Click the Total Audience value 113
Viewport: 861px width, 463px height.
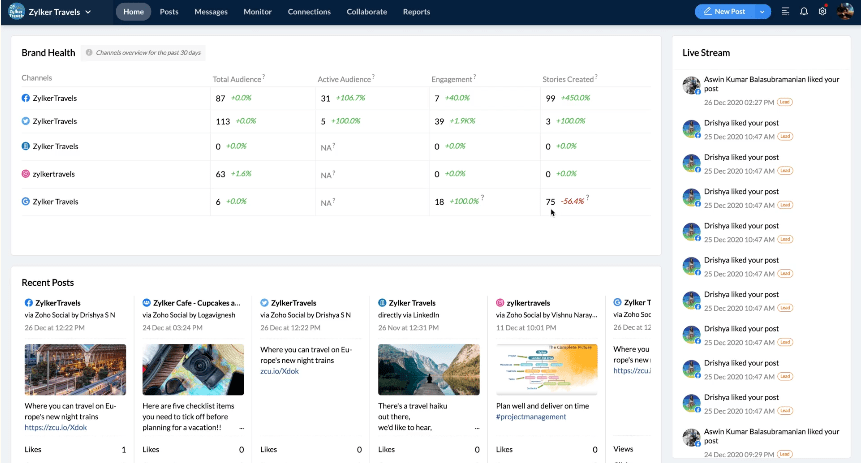[223, 121]
